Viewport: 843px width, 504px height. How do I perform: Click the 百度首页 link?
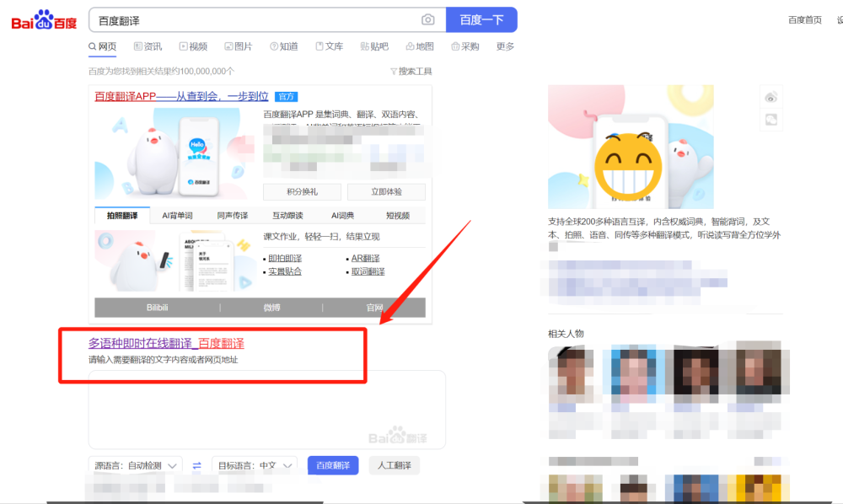(805, 20)
